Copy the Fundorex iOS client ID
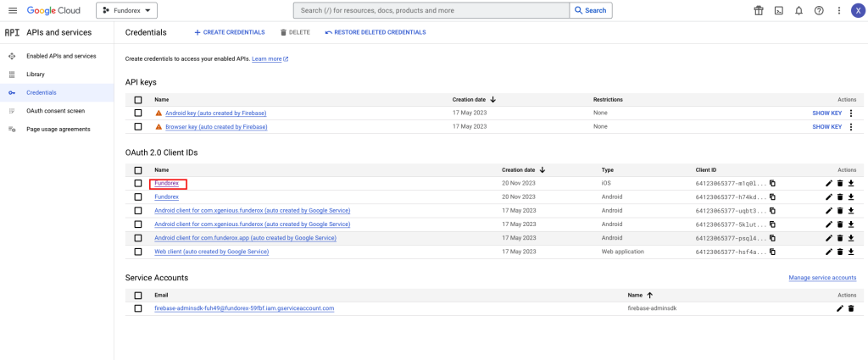868x360 pixels. click(x=772, y=183)
